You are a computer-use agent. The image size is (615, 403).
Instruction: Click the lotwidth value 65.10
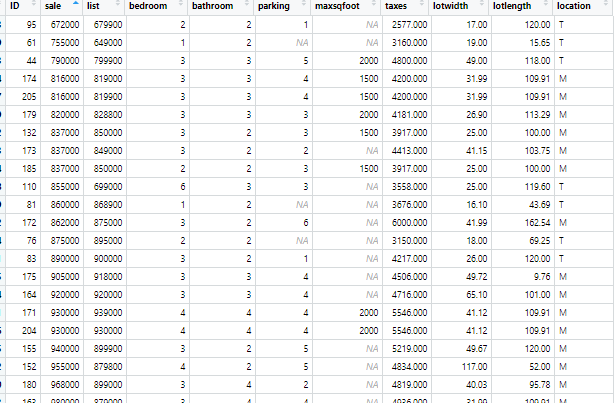click(477, 295)
